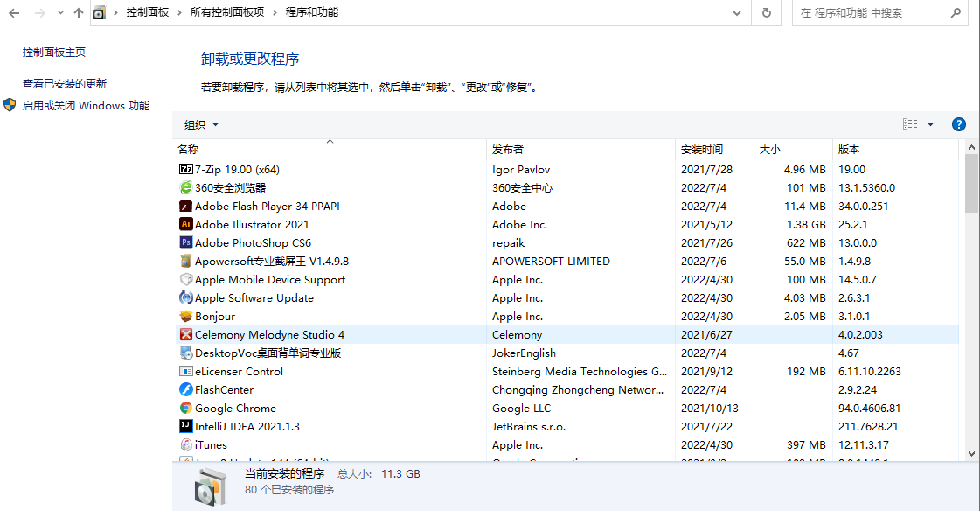Sort list by 安装时间 column header
This screenshot has height=511, width=980.
[x=702, y=149]
